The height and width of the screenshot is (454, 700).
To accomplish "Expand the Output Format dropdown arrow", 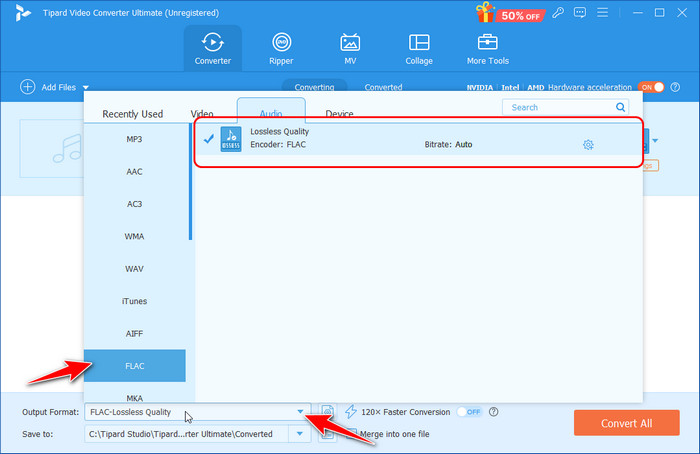I will click(300, 412).
